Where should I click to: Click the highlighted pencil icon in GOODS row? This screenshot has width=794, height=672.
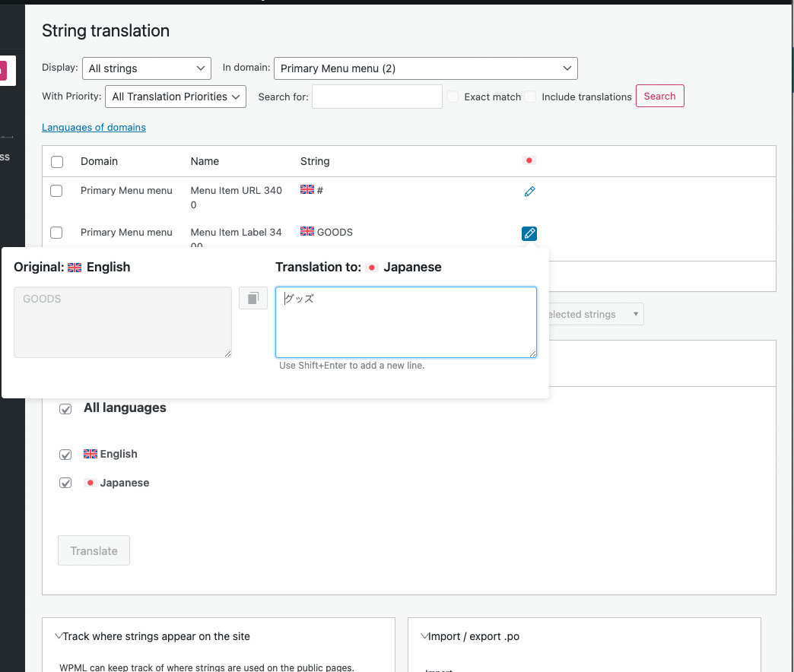point(529,233)
